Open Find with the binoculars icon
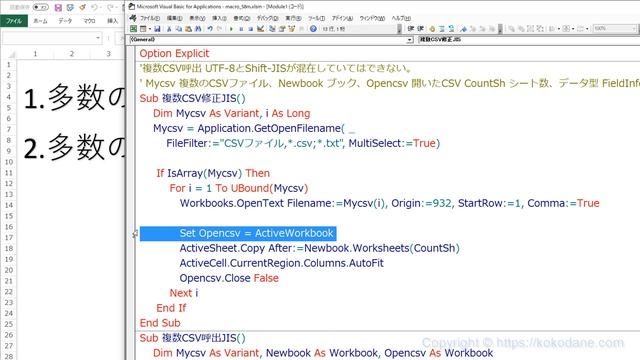Screen dimensions: 640x360 pos(198,29)
